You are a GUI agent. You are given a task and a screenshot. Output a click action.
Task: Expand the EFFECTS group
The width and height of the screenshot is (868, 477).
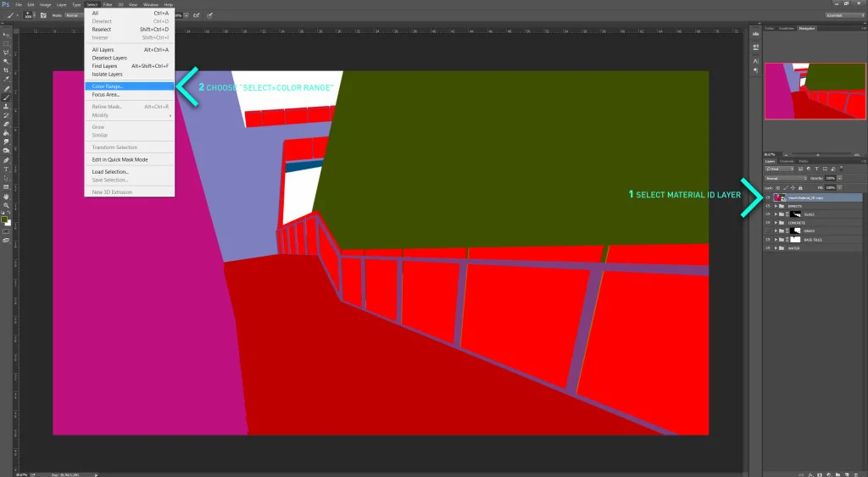(776, 206)
